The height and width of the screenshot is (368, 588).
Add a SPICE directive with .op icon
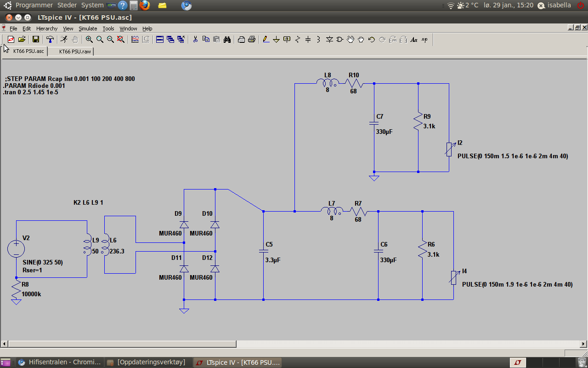click(424, 40)
